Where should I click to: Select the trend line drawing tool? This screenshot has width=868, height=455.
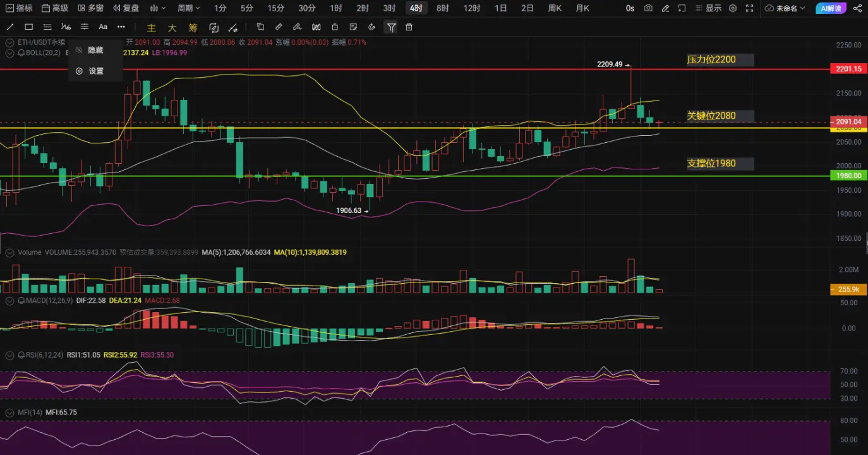click(10, 27)
